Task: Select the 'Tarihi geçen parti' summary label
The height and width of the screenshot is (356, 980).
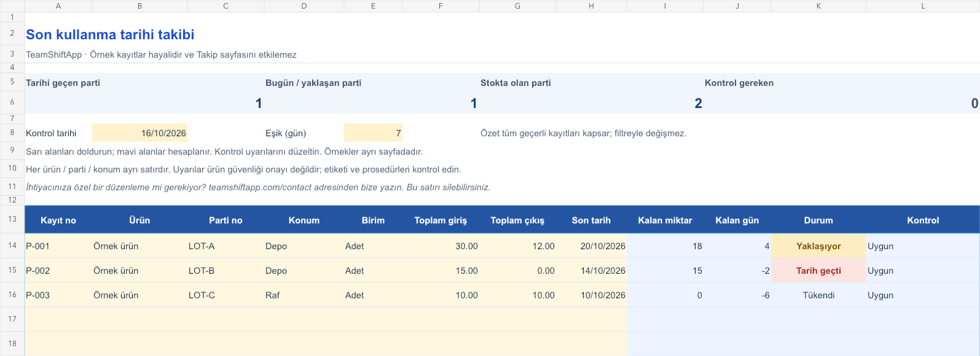Action: pos(63,83)
